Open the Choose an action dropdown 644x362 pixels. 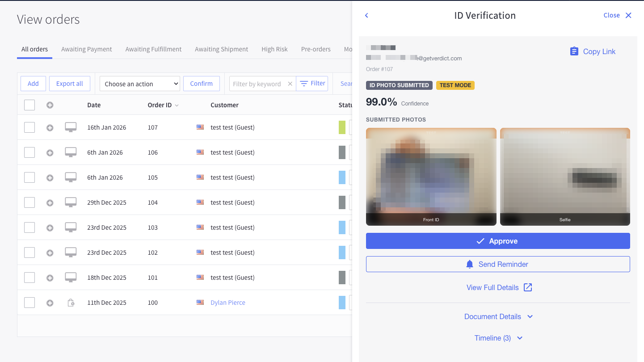(x=139, y=83)
